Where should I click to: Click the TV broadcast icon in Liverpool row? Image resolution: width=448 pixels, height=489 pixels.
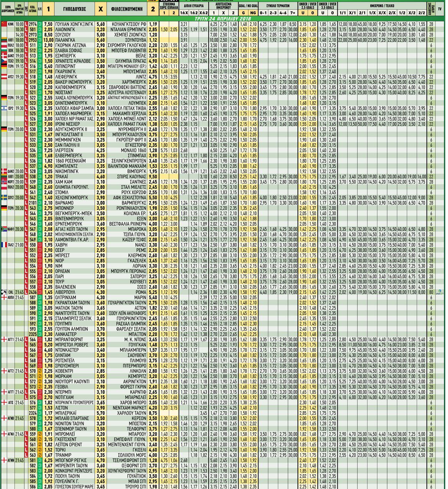pos(440,292)
